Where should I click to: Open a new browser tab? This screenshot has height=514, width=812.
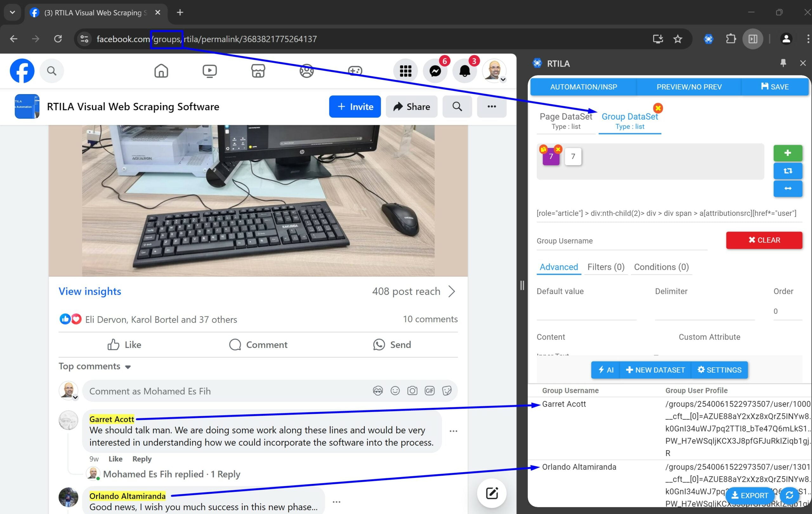click(x=180, y=12)
